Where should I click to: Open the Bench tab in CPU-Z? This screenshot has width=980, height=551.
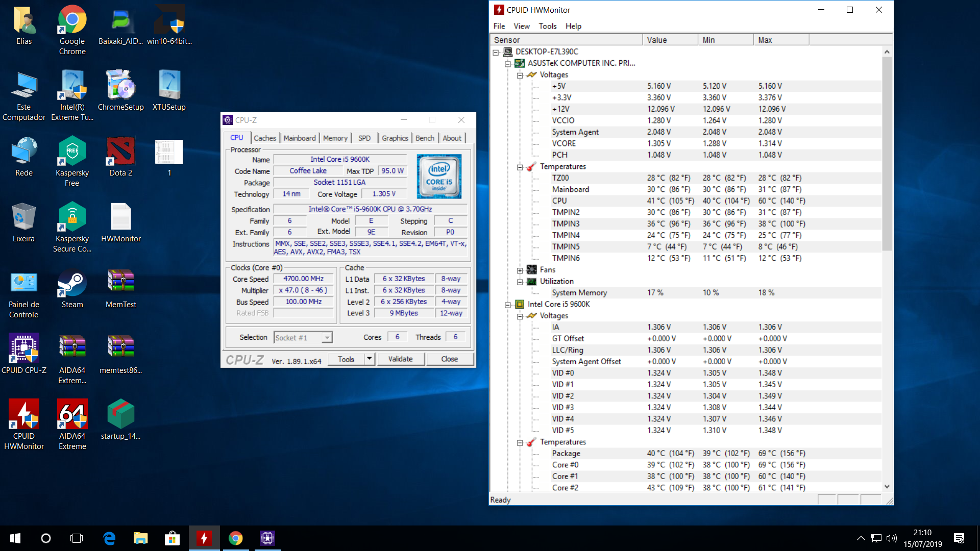pos(425,138)
